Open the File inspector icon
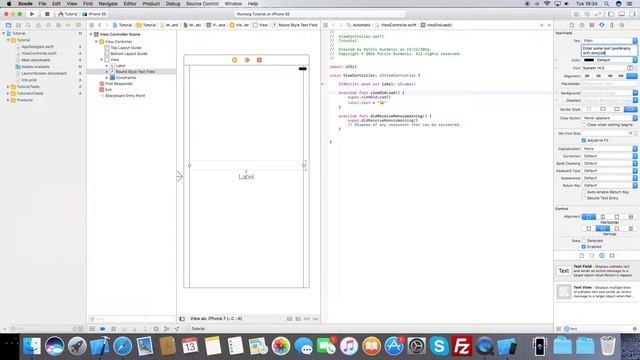 click(x=571, y=25)
